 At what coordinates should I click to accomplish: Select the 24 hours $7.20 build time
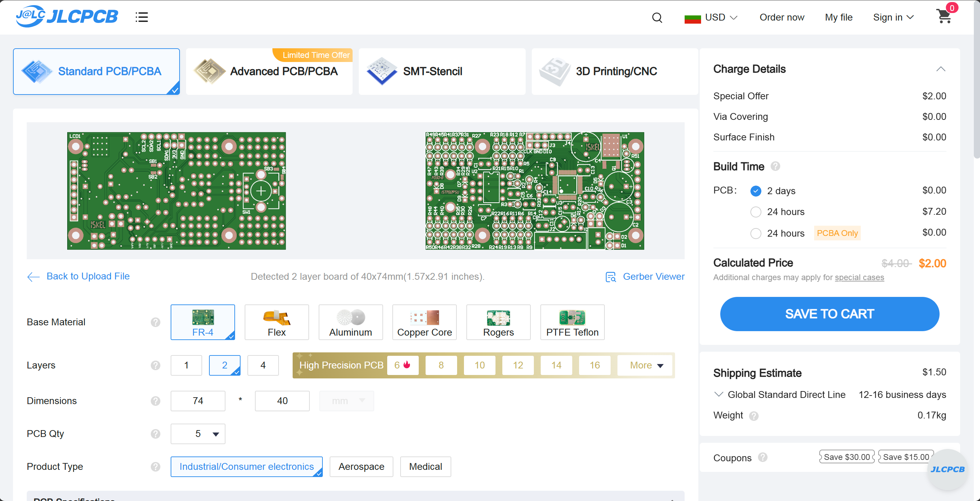tap(756, 212)
